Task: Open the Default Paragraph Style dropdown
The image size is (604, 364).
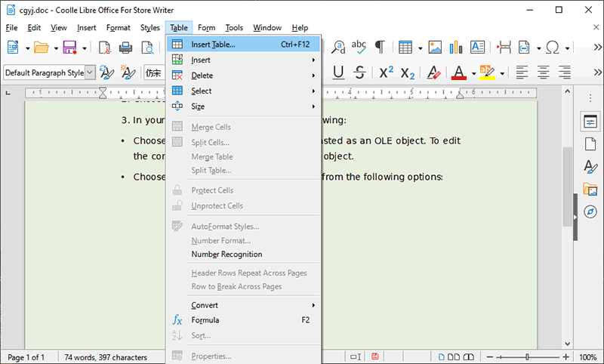Action: 90,73
